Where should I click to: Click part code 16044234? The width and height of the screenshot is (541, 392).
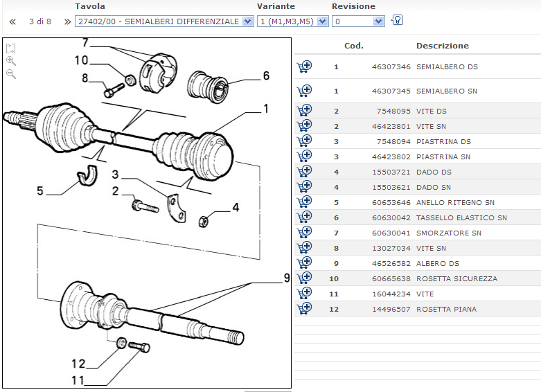(391, 294)
